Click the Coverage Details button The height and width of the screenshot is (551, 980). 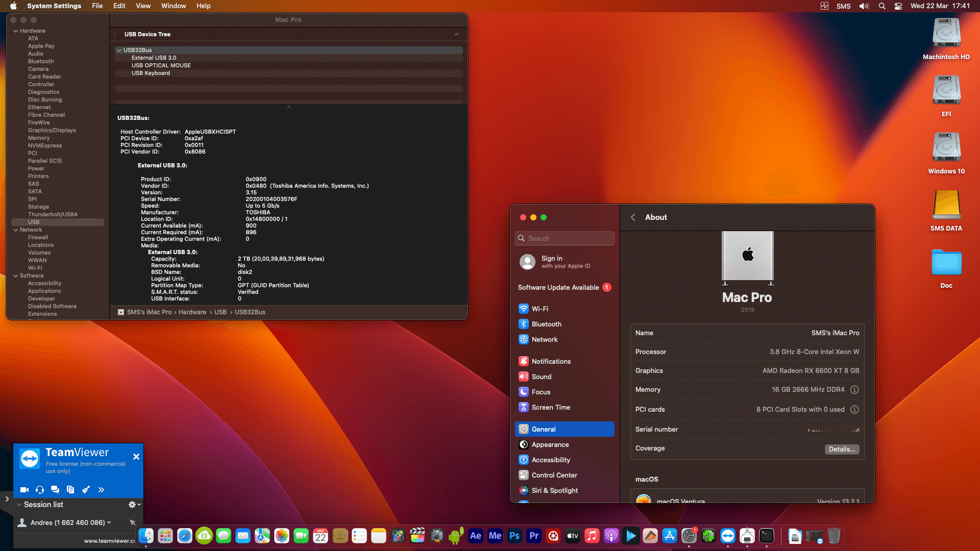click(x=842, y=449)
